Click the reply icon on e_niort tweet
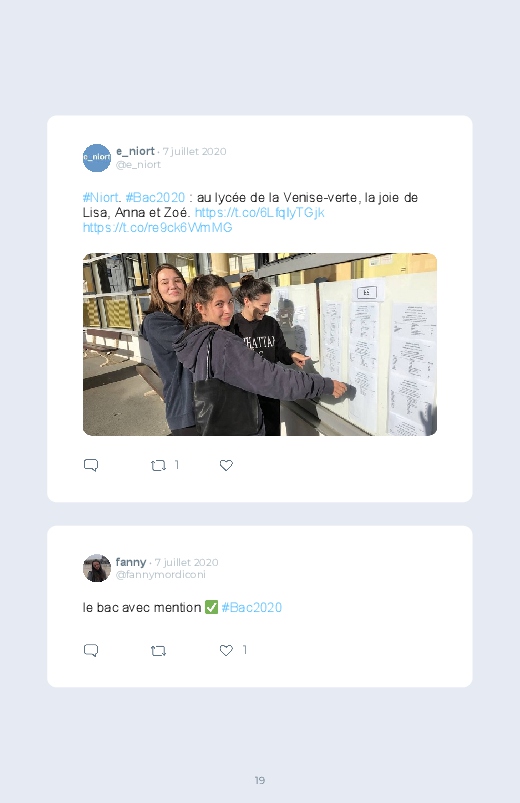The height and width of the screenshot is (803, 520). click(91, 465)
